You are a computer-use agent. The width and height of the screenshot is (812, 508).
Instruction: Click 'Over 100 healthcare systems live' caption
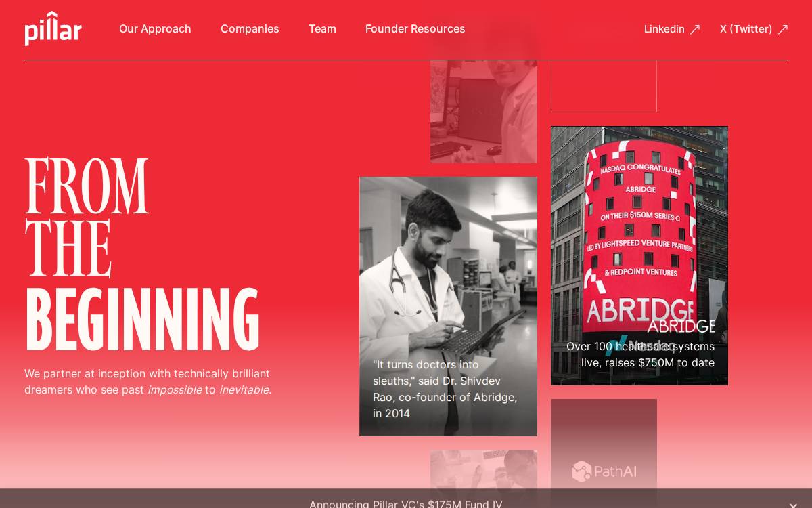click(x=640, y=354)
